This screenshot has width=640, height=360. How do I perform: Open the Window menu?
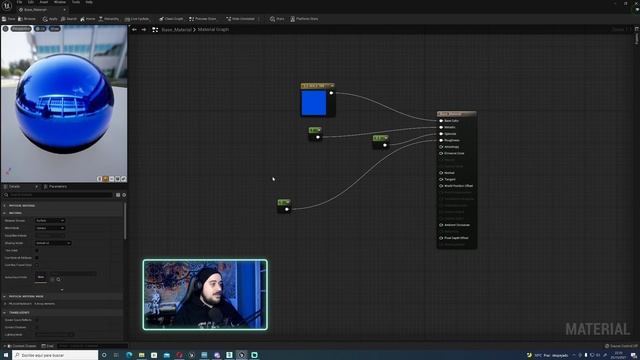60,2
